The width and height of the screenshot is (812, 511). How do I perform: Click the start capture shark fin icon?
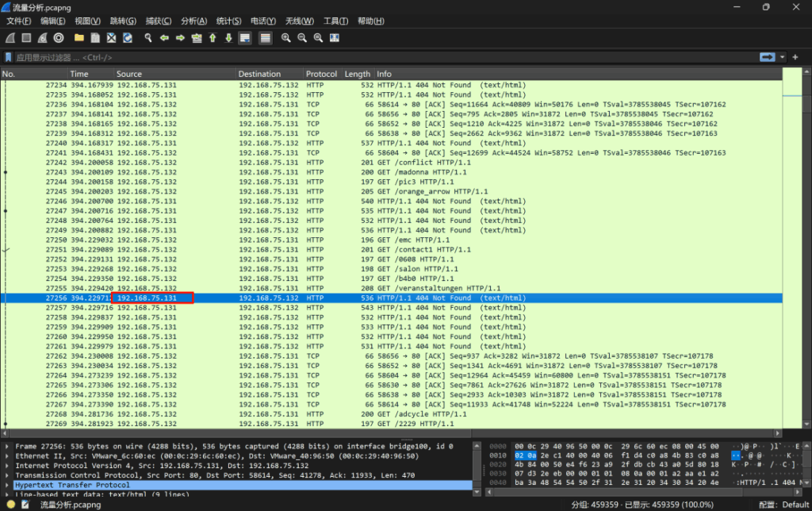click(10, 38)
